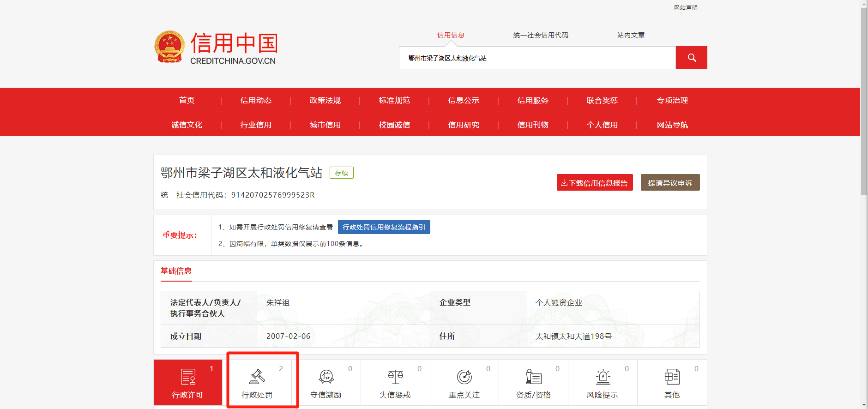
Task: Click 提请异议申诉 button
Action: [x=670, y=182]
